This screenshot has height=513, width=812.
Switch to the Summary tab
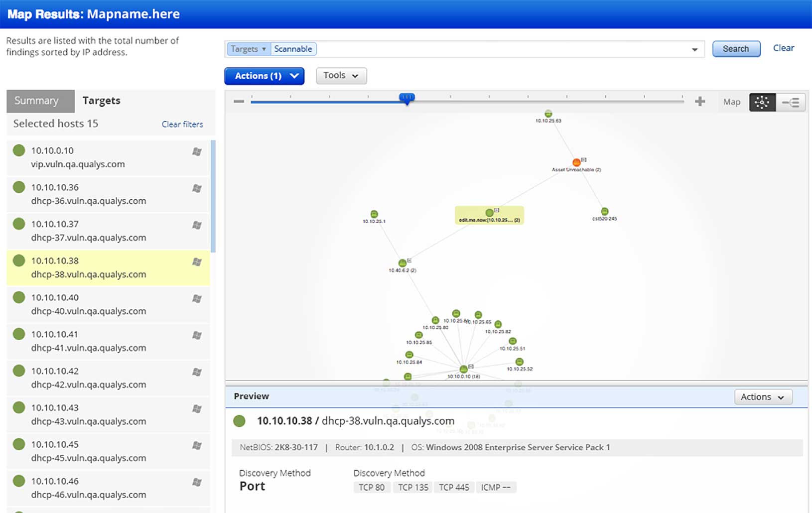[x=40, y=101]
